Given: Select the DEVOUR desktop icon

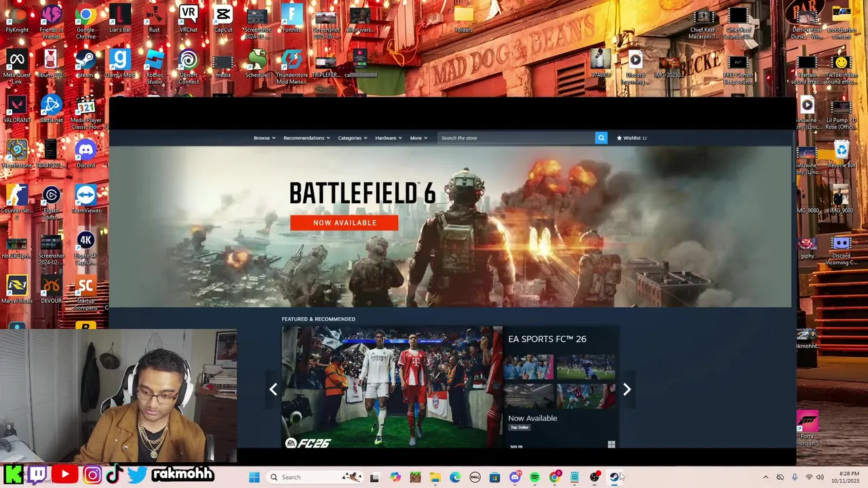Looking at the screenshot, I should click(x=52, y=290).
